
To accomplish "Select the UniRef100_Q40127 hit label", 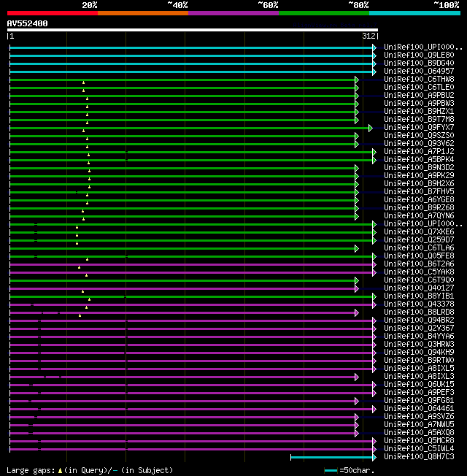I will click(419, 288).
